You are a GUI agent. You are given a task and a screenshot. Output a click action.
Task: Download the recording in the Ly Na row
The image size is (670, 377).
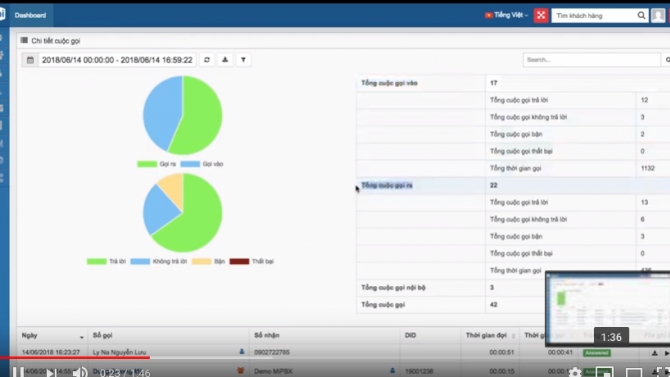654,353
